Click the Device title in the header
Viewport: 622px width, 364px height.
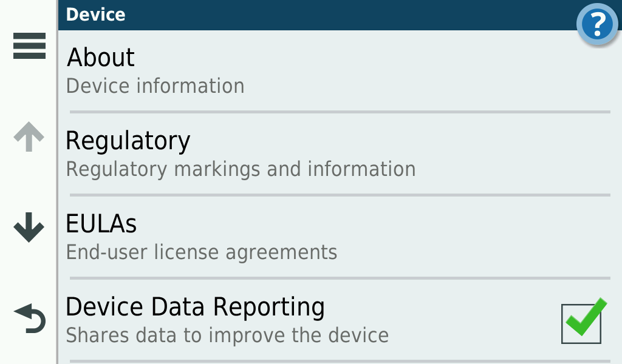[95, 15]
